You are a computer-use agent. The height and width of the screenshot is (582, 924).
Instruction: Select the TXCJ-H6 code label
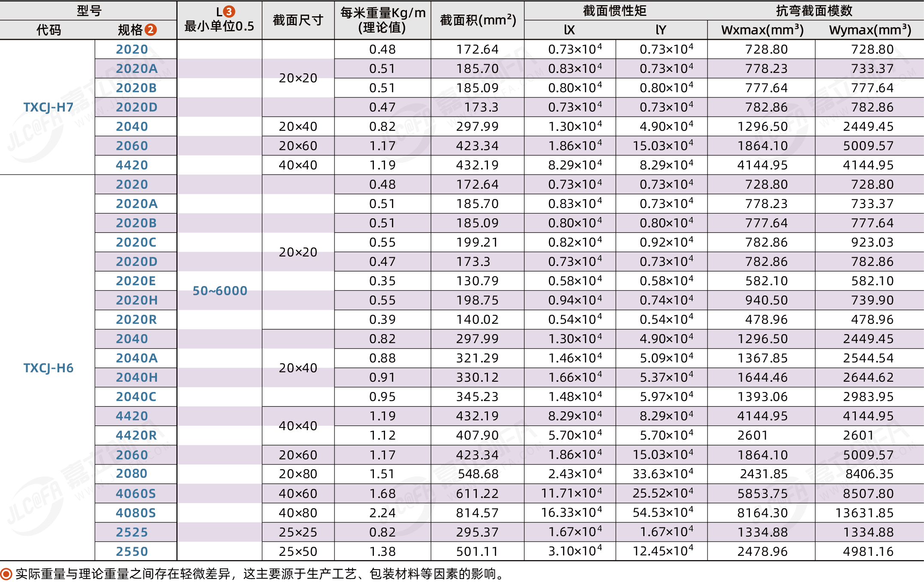pyautogui.click(x=48, y=368)
